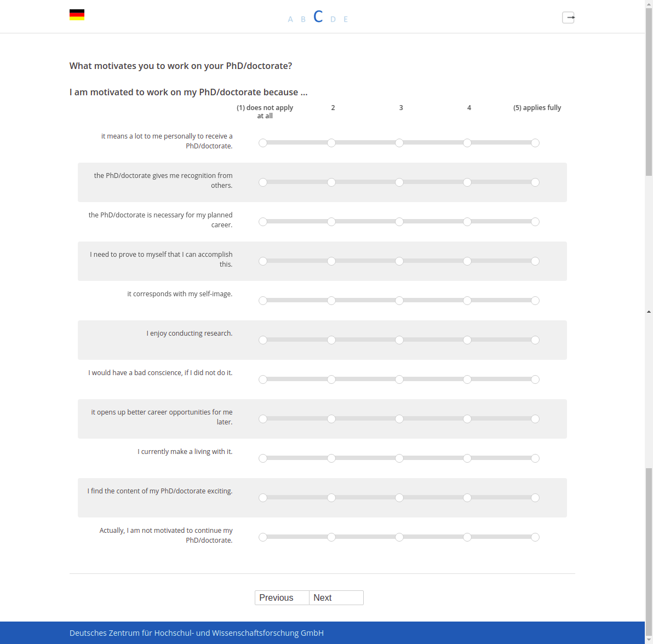Image resolution: width=653 pixels, height=644 pixels.
Task: Click the exit survey icon
Action: pyautogui.click(x=569, y=18)
